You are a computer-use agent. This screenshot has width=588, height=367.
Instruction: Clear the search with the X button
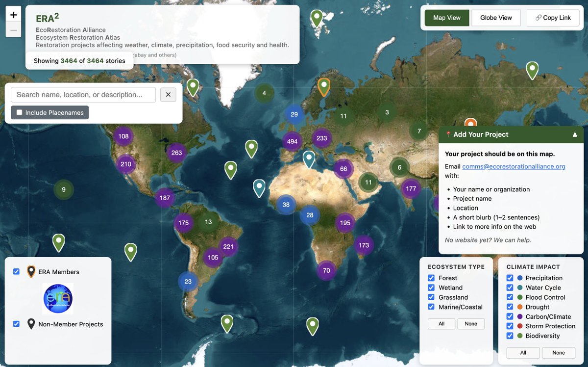coord(168,95)
